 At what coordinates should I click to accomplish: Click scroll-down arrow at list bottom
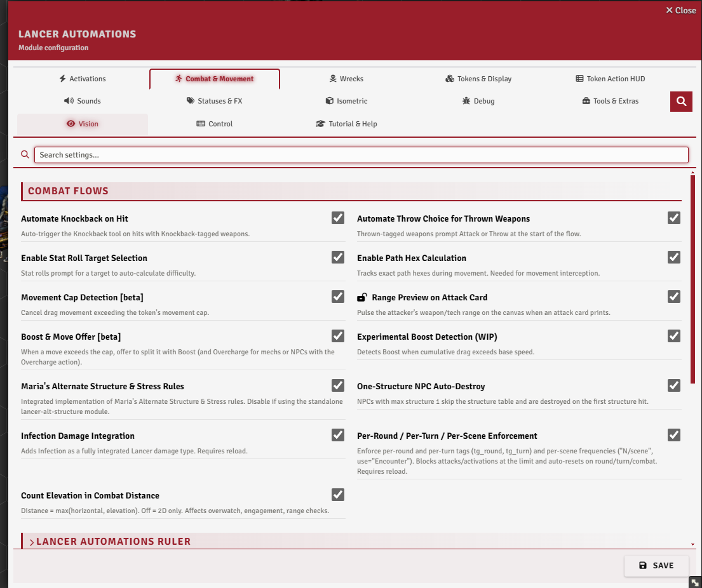692,545
